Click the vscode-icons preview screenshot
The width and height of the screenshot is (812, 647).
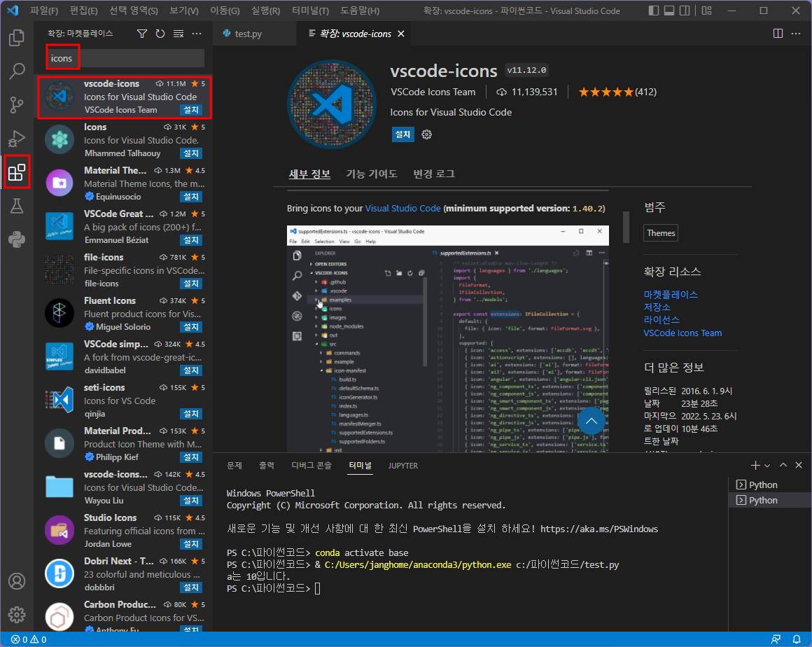coord(447,340)
